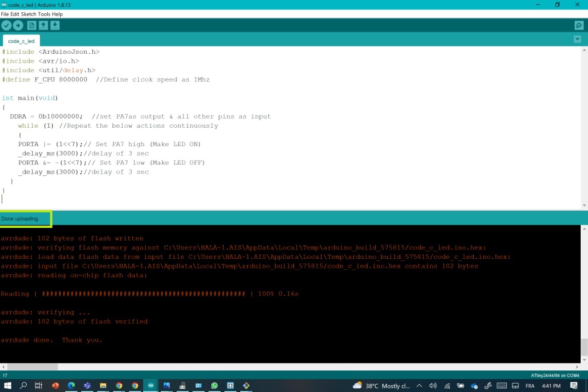Switch the FRA input language indicator

(x=530, y=386)
